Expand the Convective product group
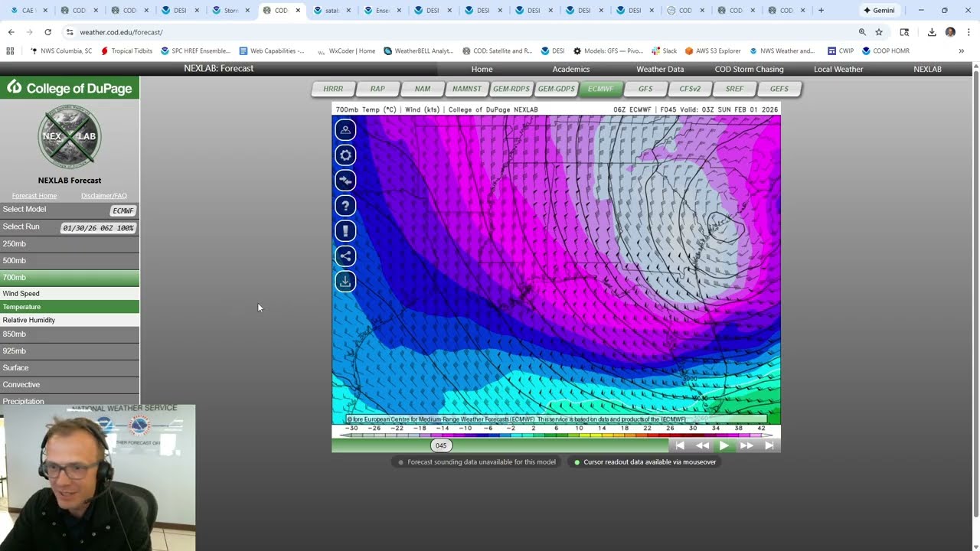The width and height of the screenshot is (980, 551). coord(70,385)
